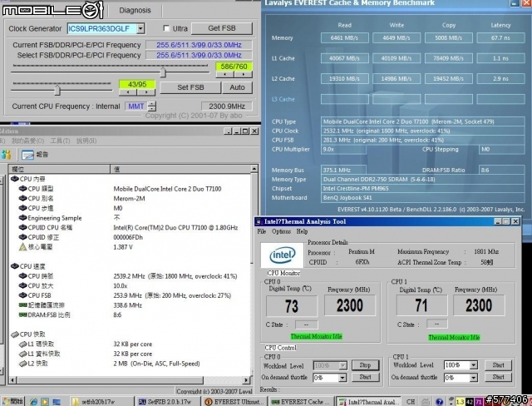Click right arrow under 586/760 value
Screen dimensions: 532x406
244,74
